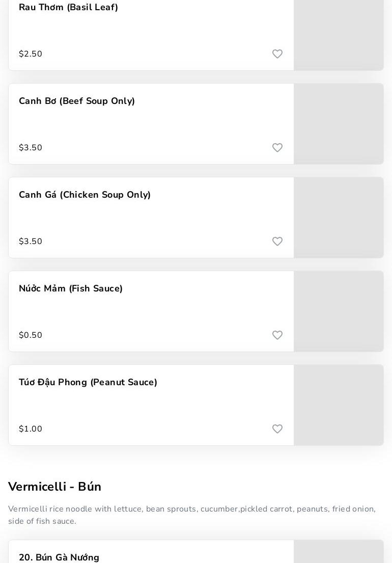Open Canh Gá (Chicken Soup Only) title
This screenshot has width=392, height=563.
85,195
